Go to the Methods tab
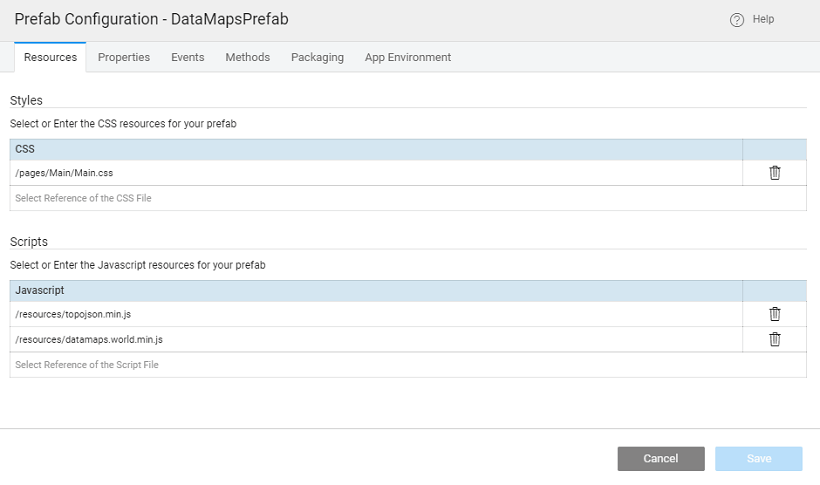 point(247,57)
